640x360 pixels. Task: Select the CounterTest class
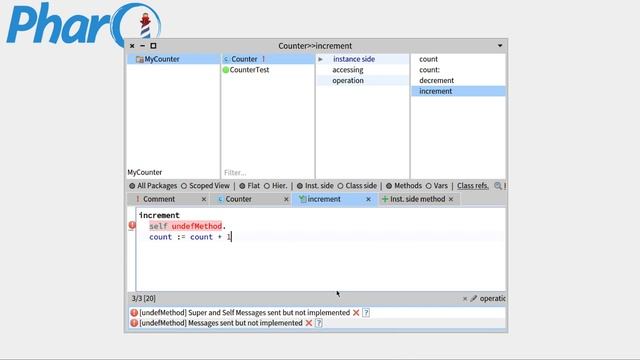pyautogui.click(x=268, y=70)
